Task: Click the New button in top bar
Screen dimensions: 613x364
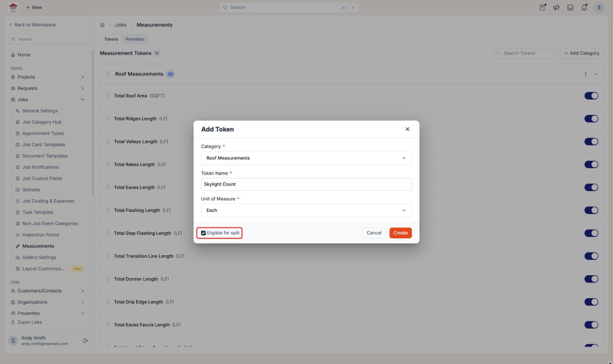Action: click(x=34, y=7)
